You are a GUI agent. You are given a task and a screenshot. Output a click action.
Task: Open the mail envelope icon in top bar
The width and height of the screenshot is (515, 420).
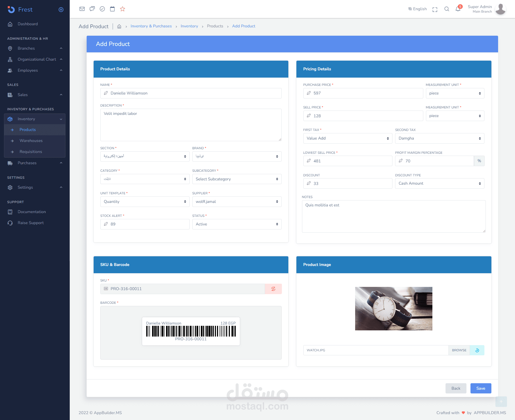[x=82, y=9]
